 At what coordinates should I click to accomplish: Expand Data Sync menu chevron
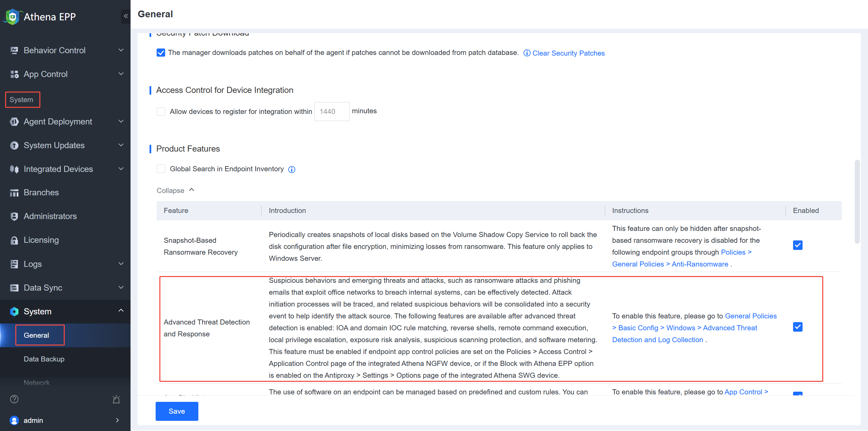click(x=121, y=288)
